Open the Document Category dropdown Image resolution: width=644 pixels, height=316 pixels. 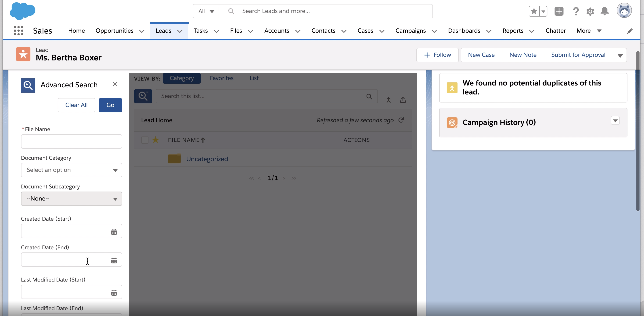tap(71, 170)
